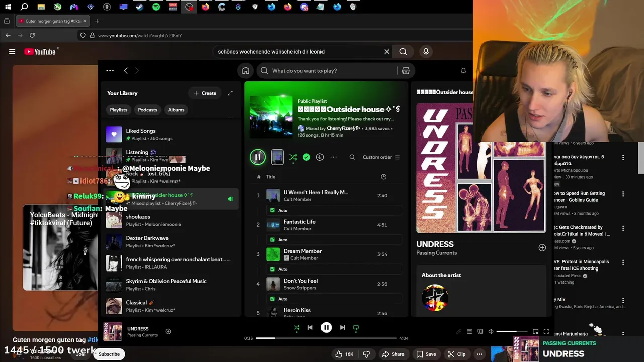The width and height of the screenshot is (644, 362).
Task: Open the shoelazes playlist
Action: (171, 220)
